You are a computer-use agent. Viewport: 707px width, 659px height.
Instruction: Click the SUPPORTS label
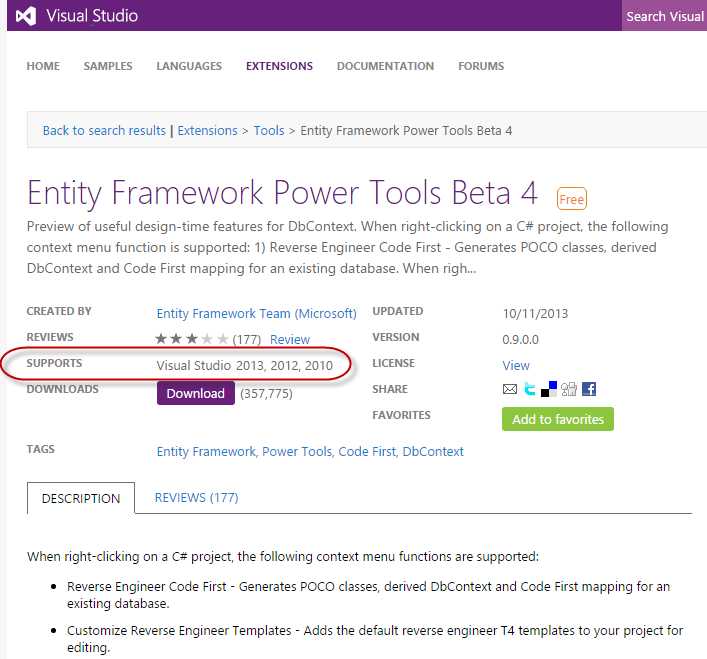54,363
